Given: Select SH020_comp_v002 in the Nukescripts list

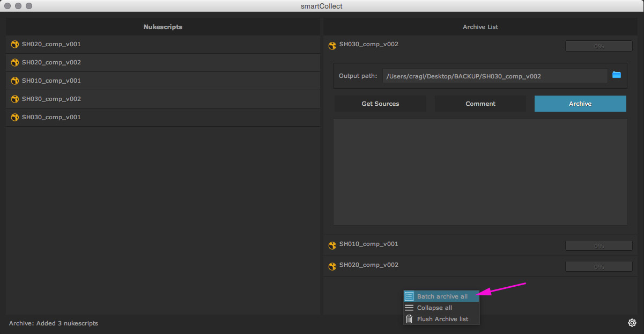Looking at the screenshot, I should 51,63.
